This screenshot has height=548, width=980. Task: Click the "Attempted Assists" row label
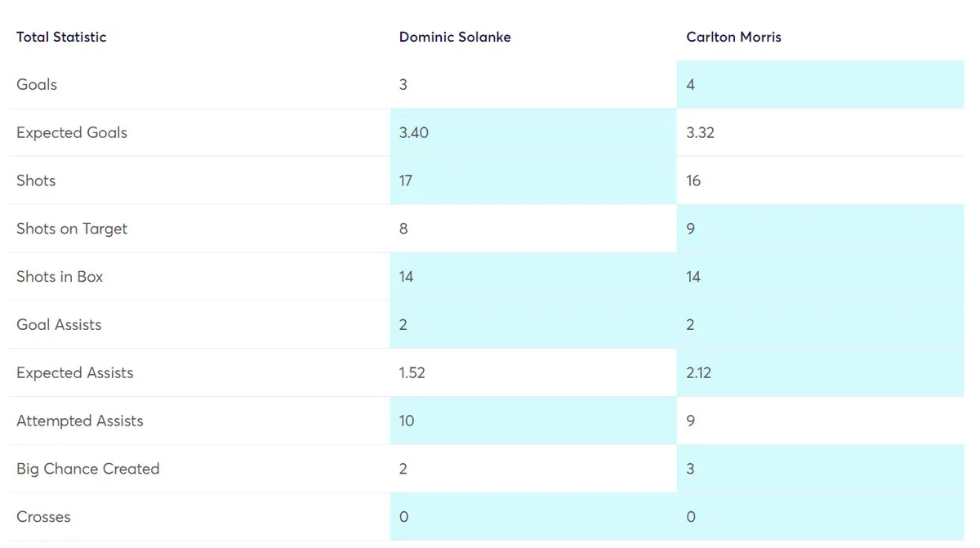[80, 421]
